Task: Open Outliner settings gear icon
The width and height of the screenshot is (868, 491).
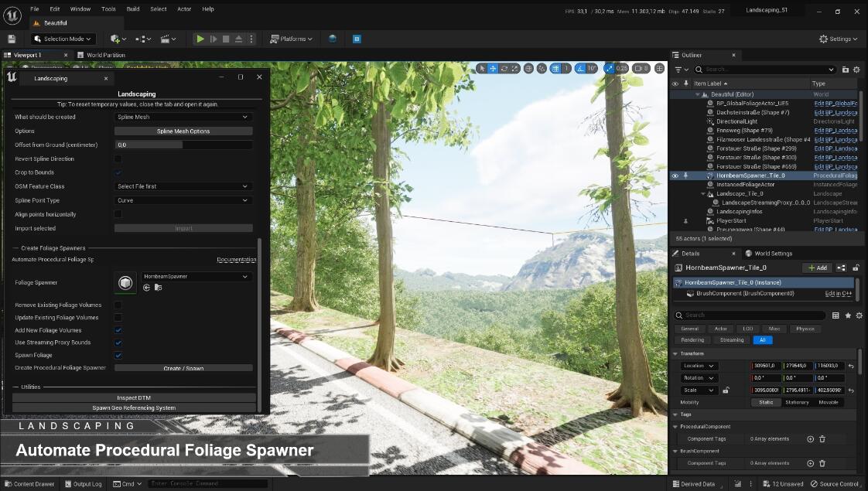Action: (x=856, y=70)
